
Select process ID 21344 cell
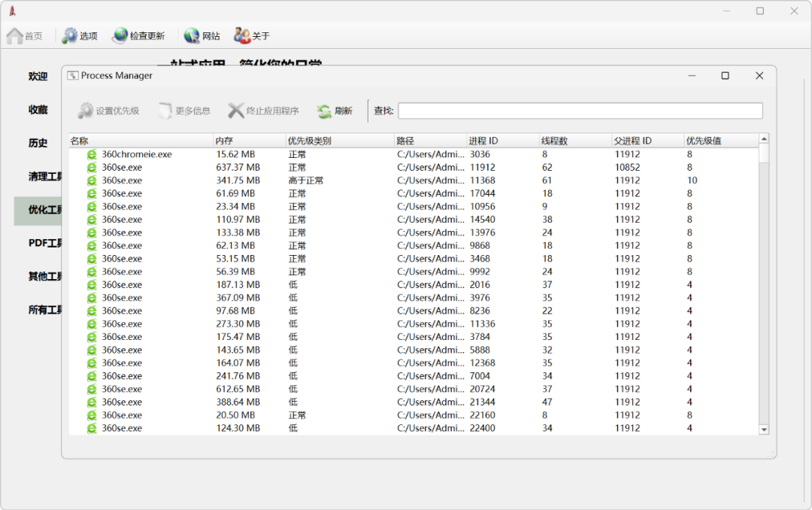tap(482, 402)
